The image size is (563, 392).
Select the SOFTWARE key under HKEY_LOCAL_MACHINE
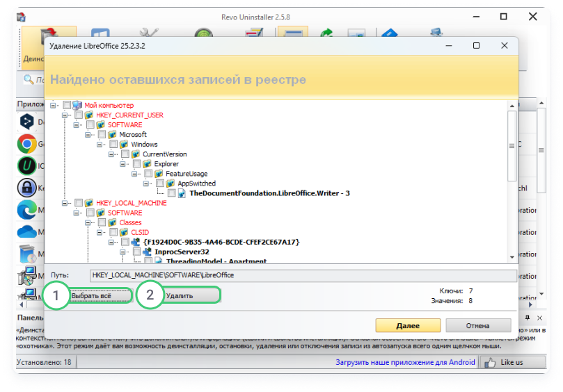pyautogui.click(x=125, y=213)
